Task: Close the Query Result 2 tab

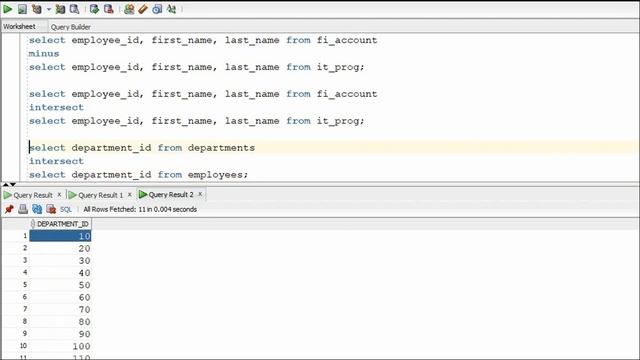Action: [x=200, y=194]
